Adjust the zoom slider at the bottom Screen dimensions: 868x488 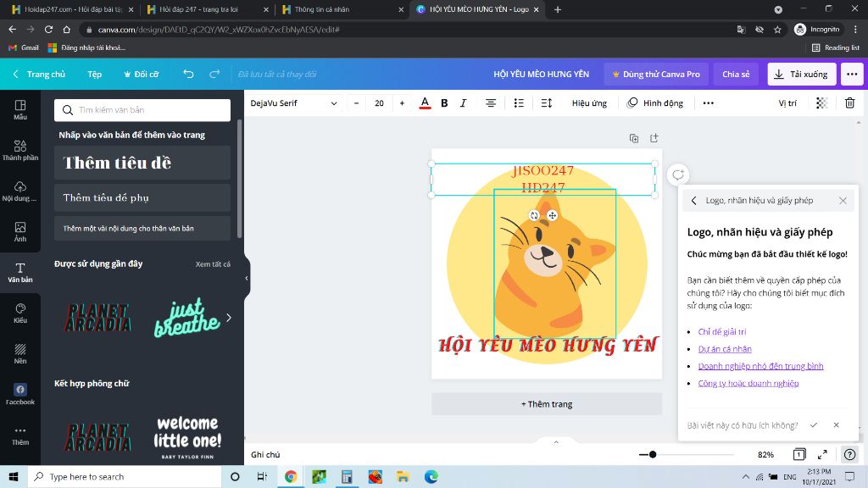[x=653, y=454]
